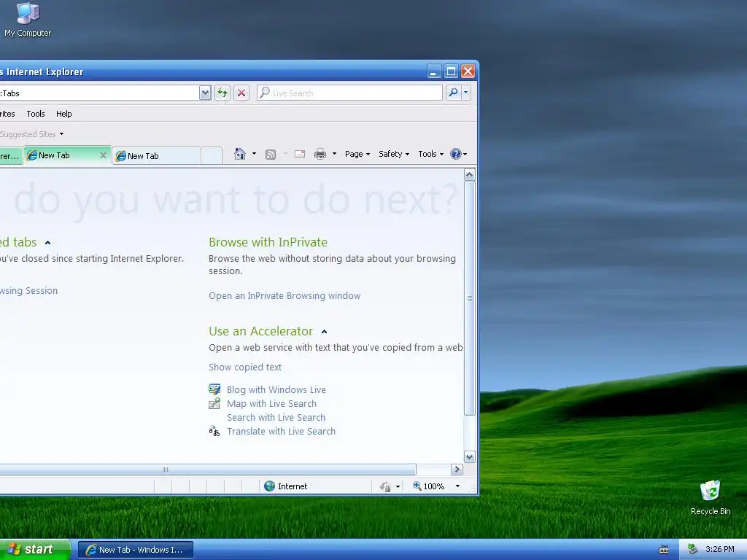Open the My Computer desktop icon
This screenshot has width=747, height=560.
pyautogui.click(x=28, y=19)
